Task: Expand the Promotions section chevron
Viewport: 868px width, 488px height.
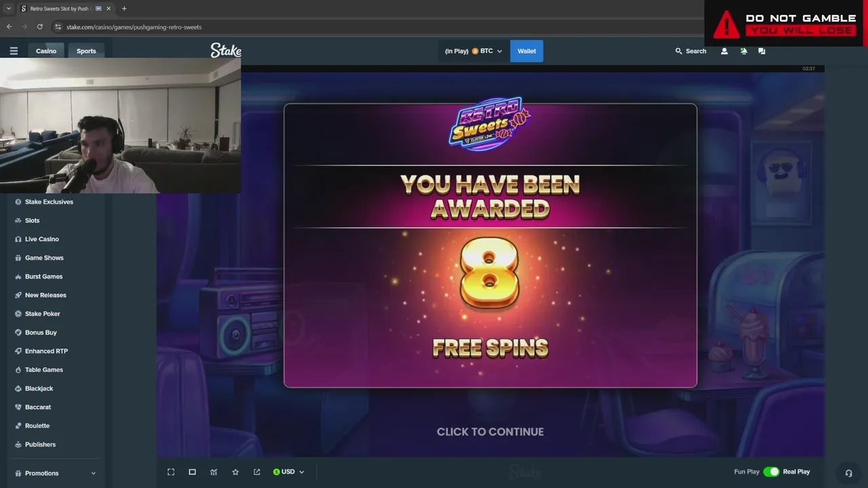Action: click(x=93, y=473)
